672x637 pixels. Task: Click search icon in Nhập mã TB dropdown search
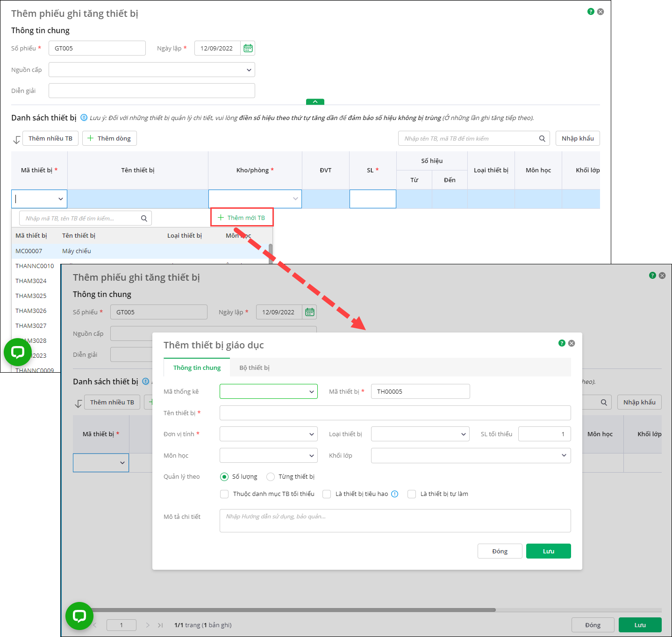144,218
